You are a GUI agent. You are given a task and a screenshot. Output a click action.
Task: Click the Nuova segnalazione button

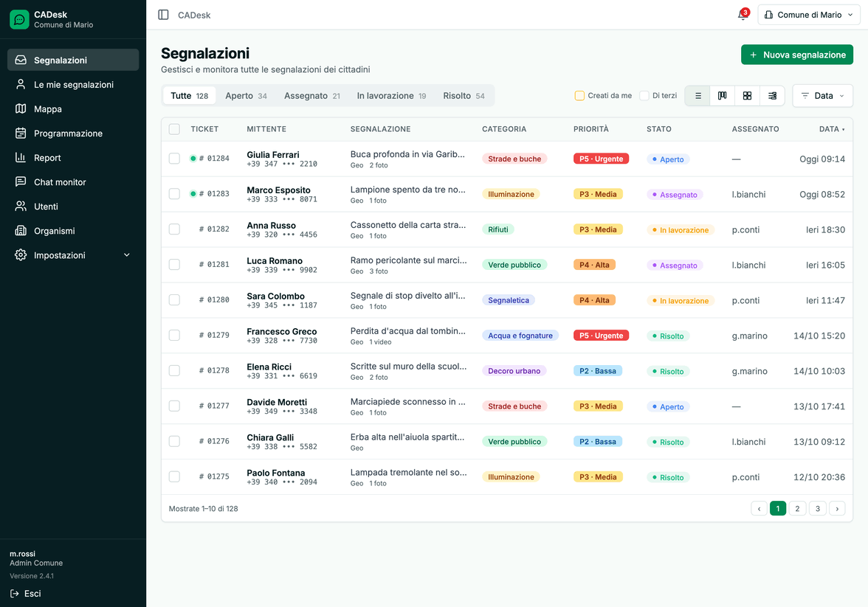(x=797, y=55)
